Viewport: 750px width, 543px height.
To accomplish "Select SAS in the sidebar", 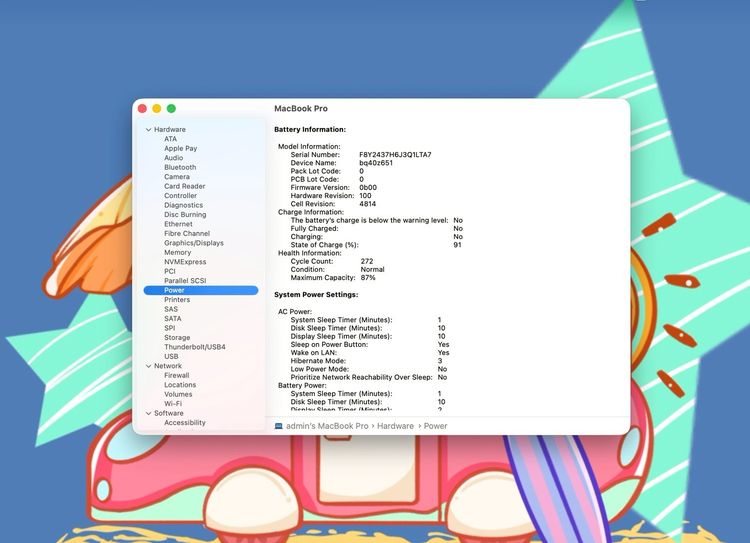I will 171,309.
